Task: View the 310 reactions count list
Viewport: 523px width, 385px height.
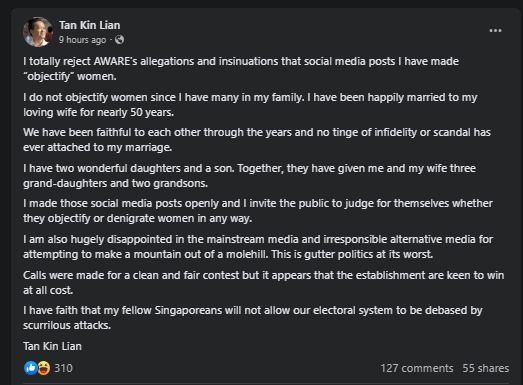Action: coord(63,368)
